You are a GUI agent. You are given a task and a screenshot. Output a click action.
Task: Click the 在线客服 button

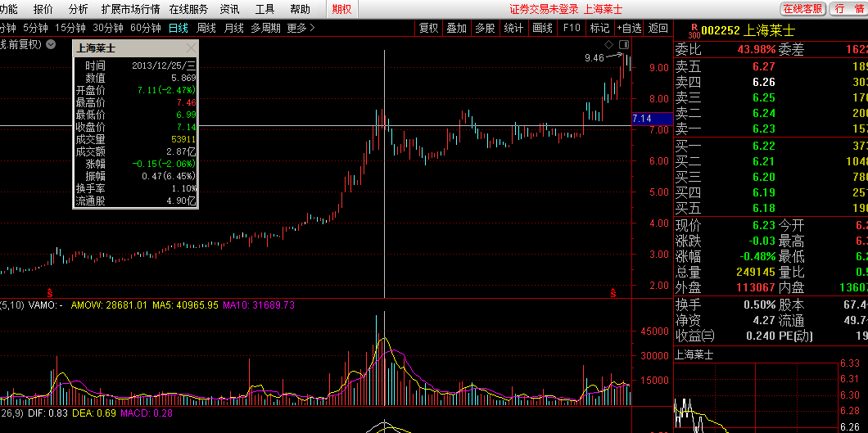coord(802,9)
